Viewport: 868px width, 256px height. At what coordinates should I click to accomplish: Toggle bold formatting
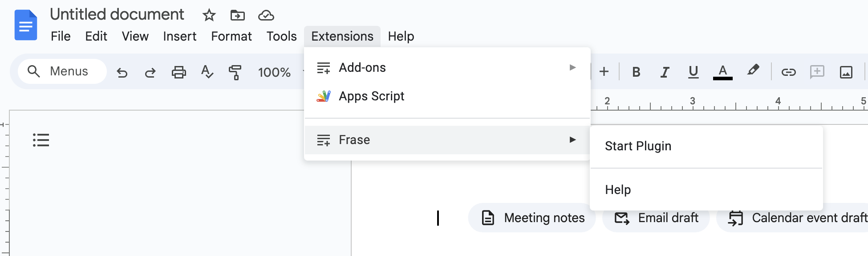pyautogui.click(x=636, y=72)
